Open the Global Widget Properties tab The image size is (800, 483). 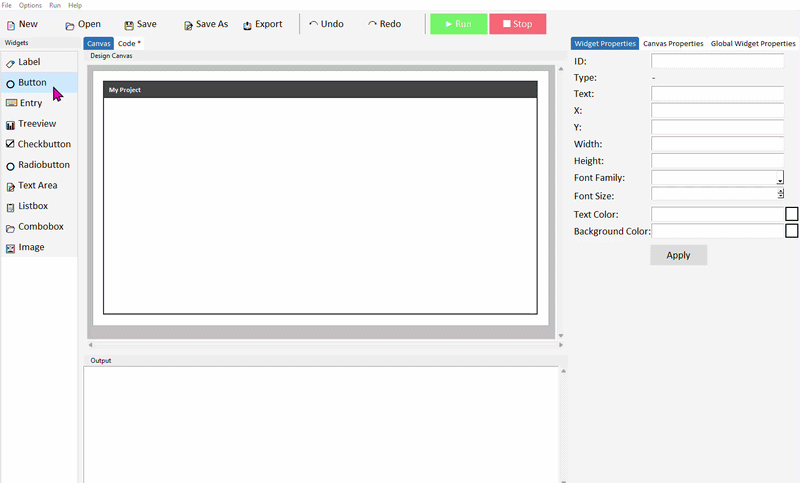coord(753,43)
